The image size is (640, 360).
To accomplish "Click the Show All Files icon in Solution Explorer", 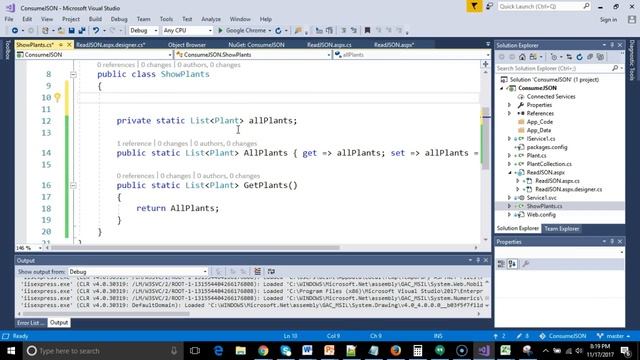I will [x=600, y=57].
